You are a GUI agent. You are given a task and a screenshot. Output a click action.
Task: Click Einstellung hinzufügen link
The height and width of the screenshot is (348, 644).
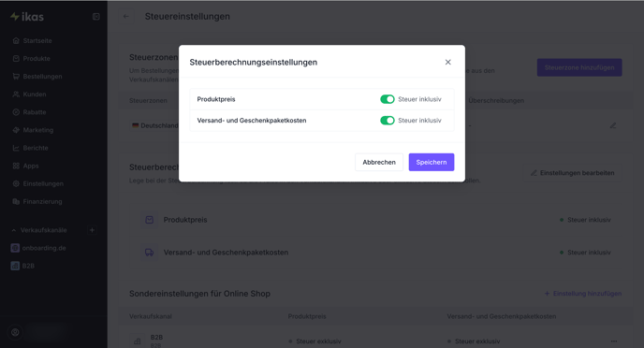[x=583, y=294]
